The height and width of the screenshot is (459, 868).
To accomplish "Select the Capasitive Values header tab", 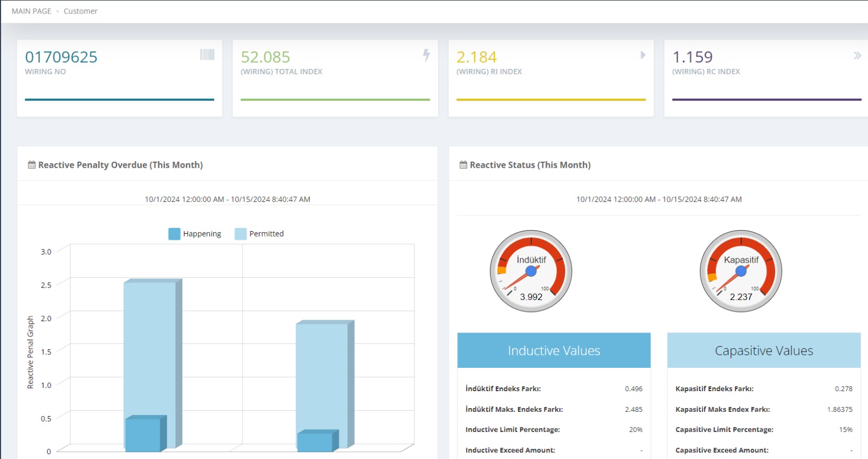I will tap(763, 350).
